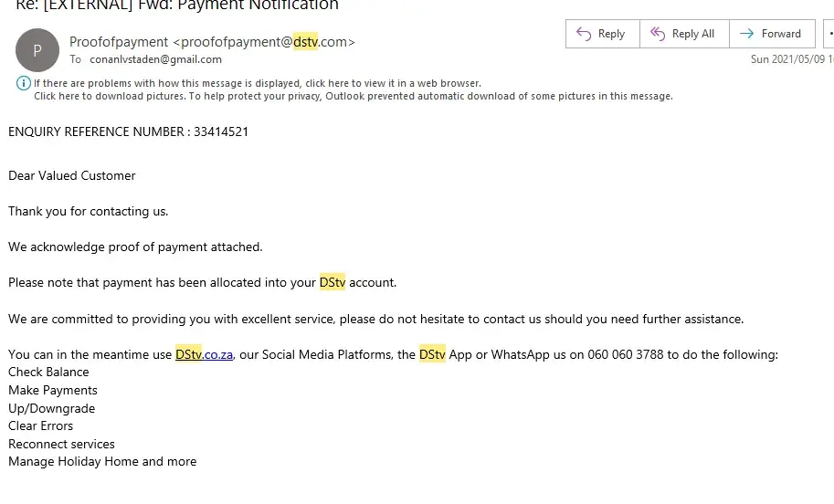This screenshot has width=834, height=504.
Task: Click the email subject line
Action: click(177, 5)
